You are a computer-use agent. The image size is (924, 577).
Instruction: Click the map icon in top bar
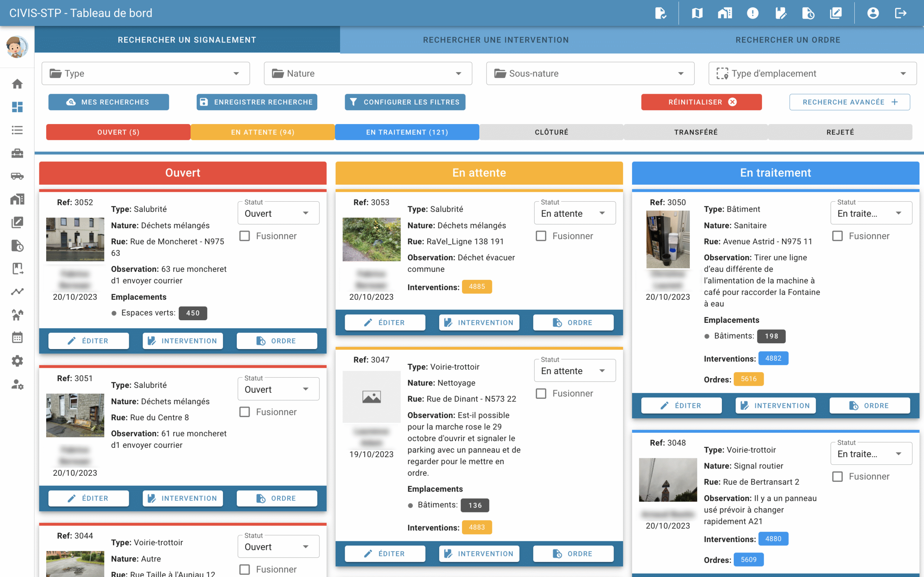tap(697, 13)
